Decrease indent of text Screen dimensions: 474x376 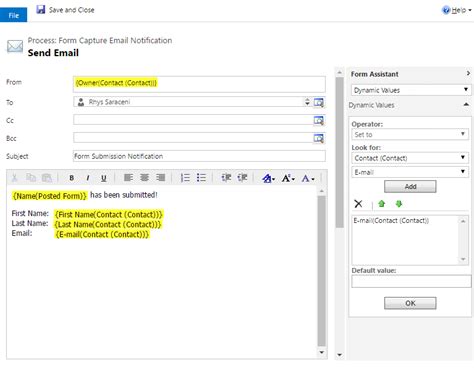[x=226, y=178]
